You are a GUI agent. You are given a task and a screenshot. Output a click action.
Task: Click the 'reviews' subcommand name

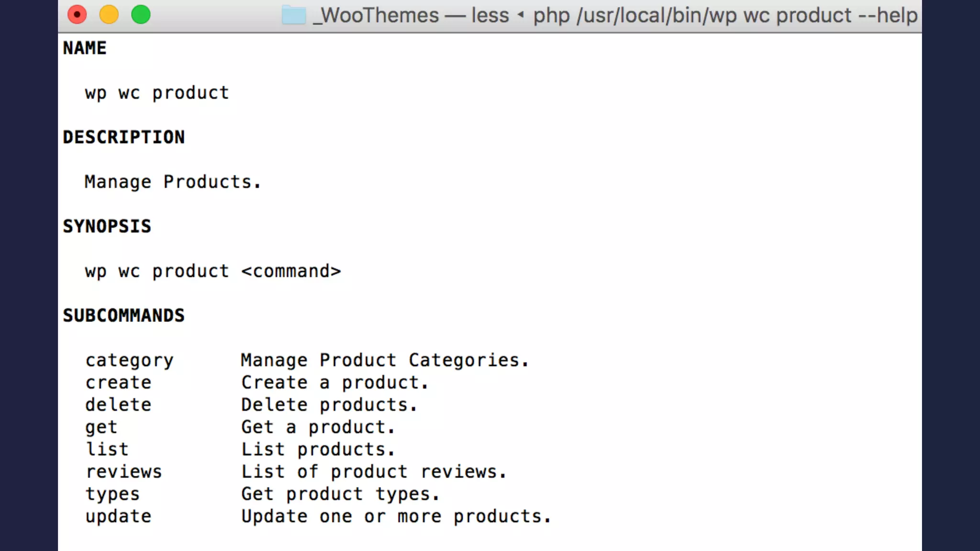click(123, 472)
